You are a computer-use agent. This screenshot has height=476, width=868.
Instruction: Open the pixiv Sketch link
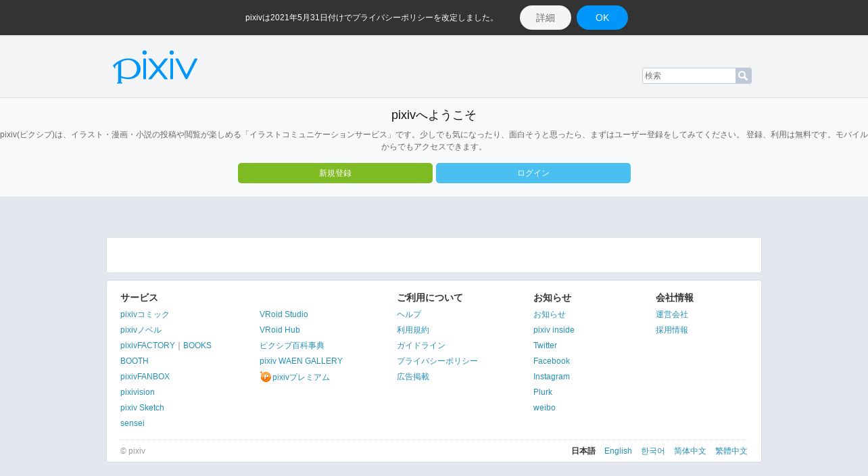(142, 408)
